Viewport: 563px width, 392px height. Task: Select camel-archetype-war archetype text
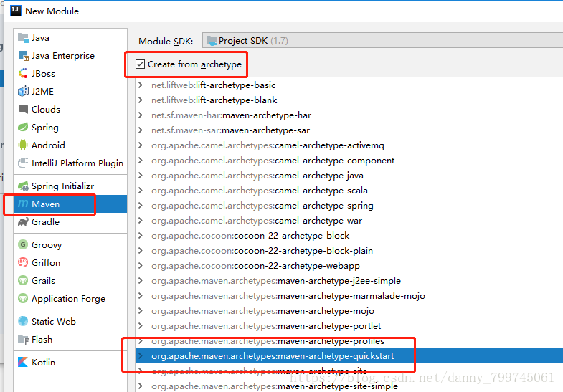318,221
